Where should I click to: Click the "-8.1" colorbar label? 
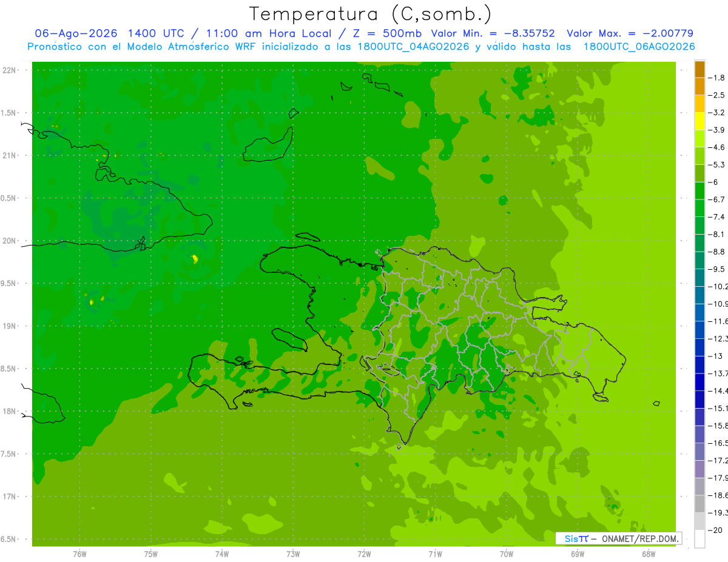click(x=717, y=234)
